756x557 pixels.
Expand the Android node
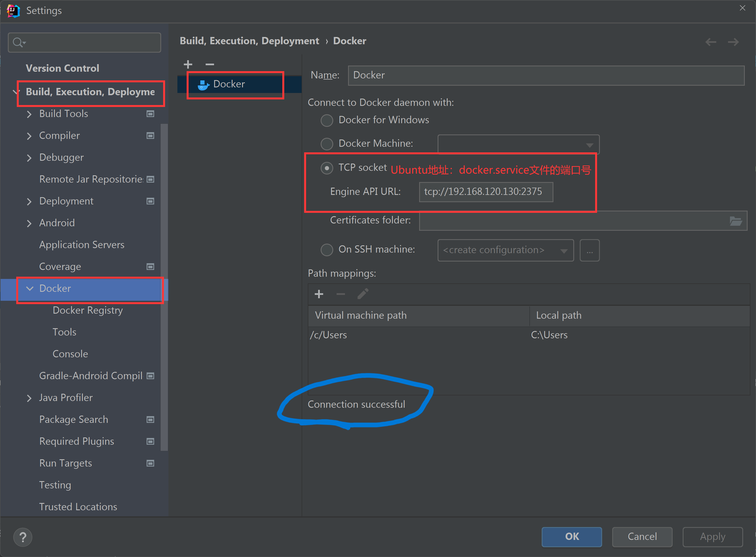pos(29,223)
